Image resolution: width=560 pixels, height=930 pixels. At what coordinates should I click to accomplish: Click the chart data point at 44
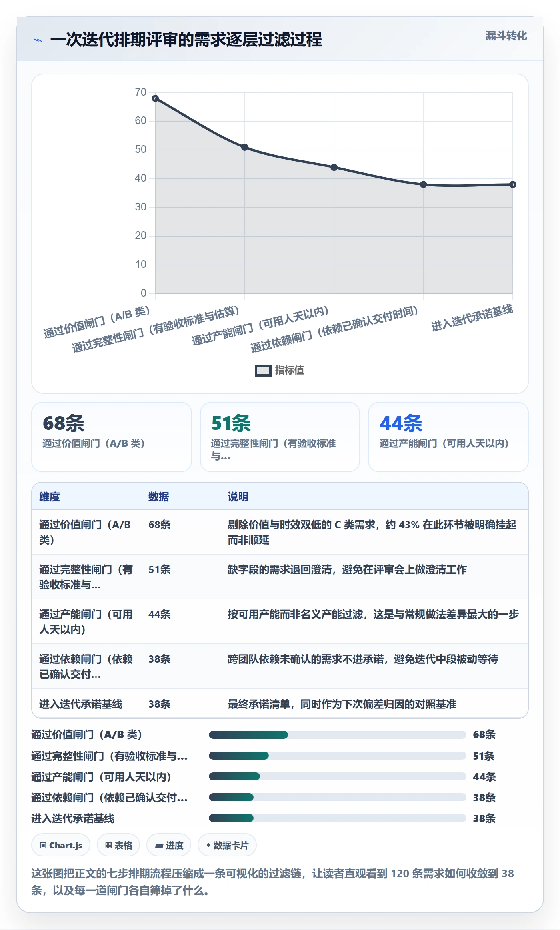click(x=334, y=167)
